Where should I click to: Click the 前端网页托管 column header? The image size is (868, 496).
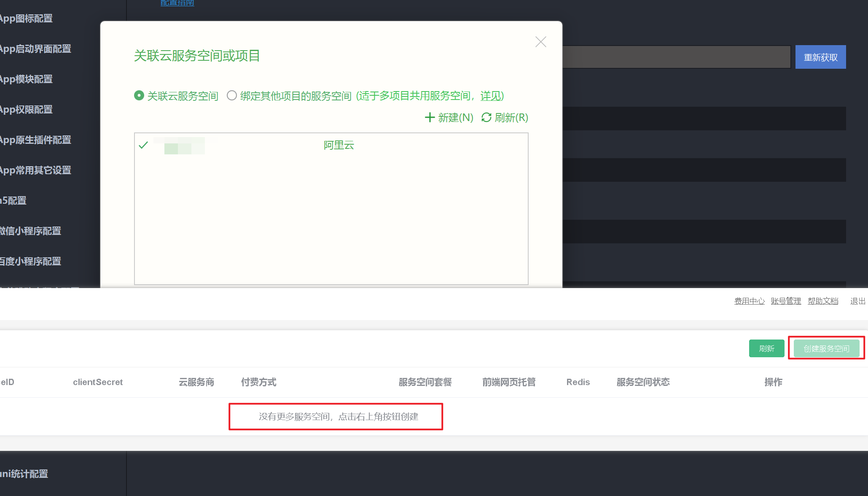pyautogui.click(x=509, y=382)
